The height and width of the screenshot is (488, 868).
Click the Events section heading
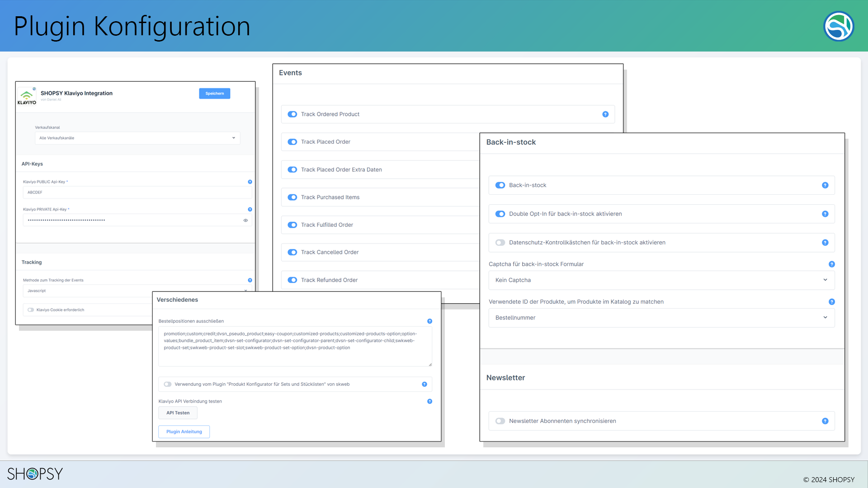[290, 73]
